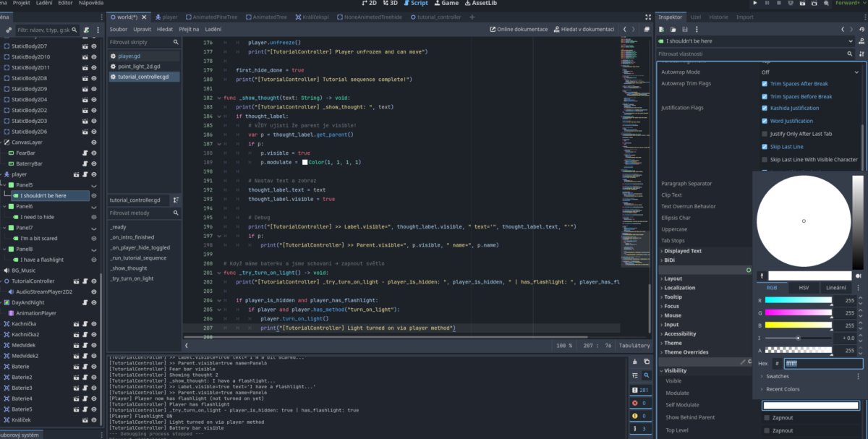
Task: Uncheck Trim Spaces After Break
Action: click(x=765, y=84)
